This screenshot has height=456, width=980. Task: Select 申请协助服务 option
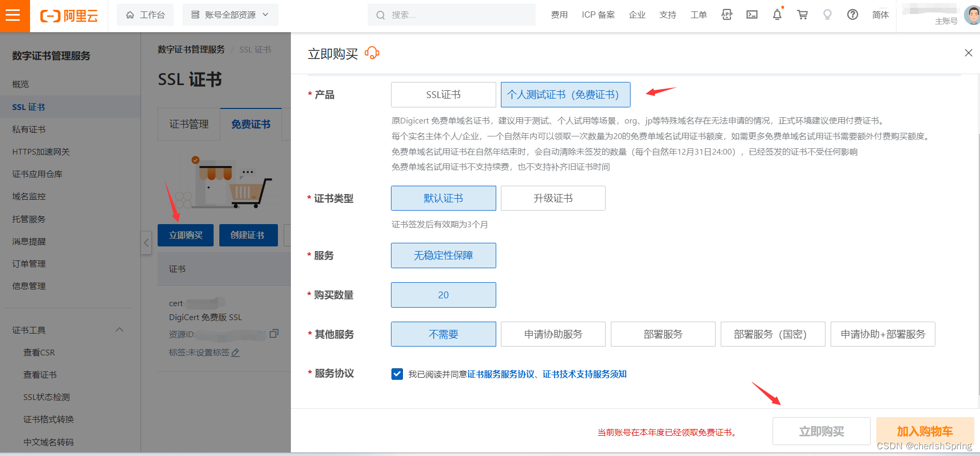click(553, 334)
